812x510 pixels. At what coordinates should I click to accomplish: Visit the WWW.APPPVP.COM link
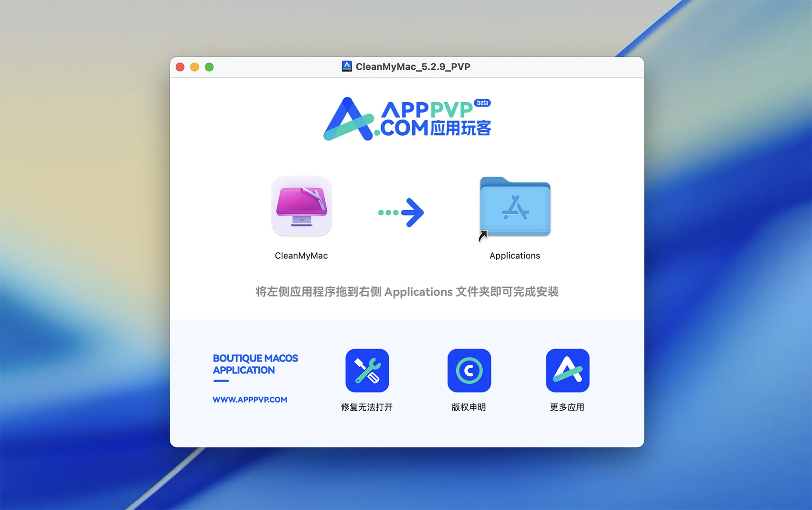click(250, 400)
